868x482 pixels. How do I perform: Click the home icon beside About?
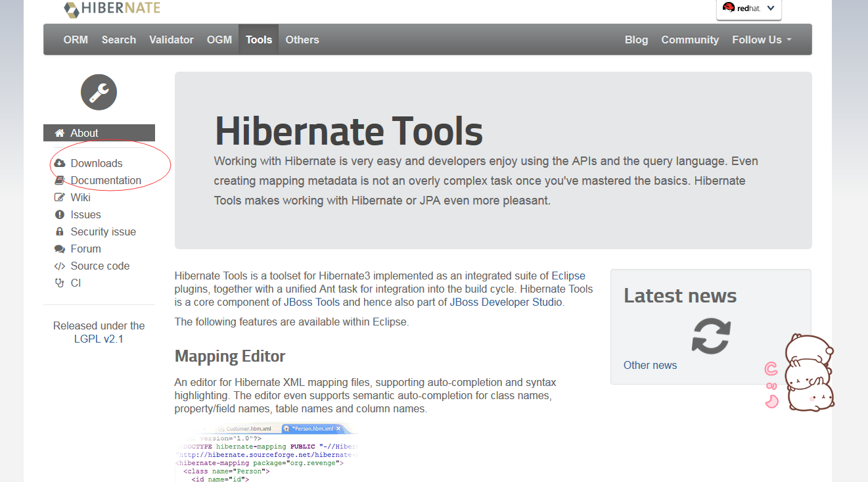60,133
